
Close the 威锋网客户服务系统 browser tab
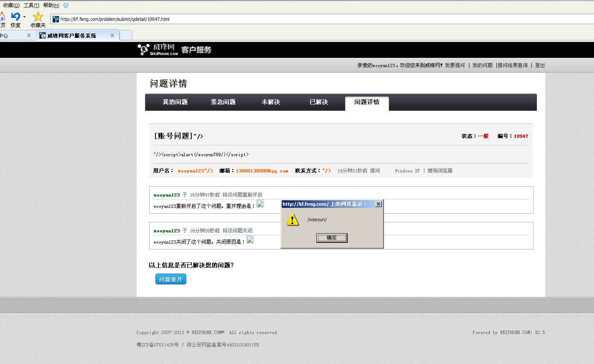112,35
